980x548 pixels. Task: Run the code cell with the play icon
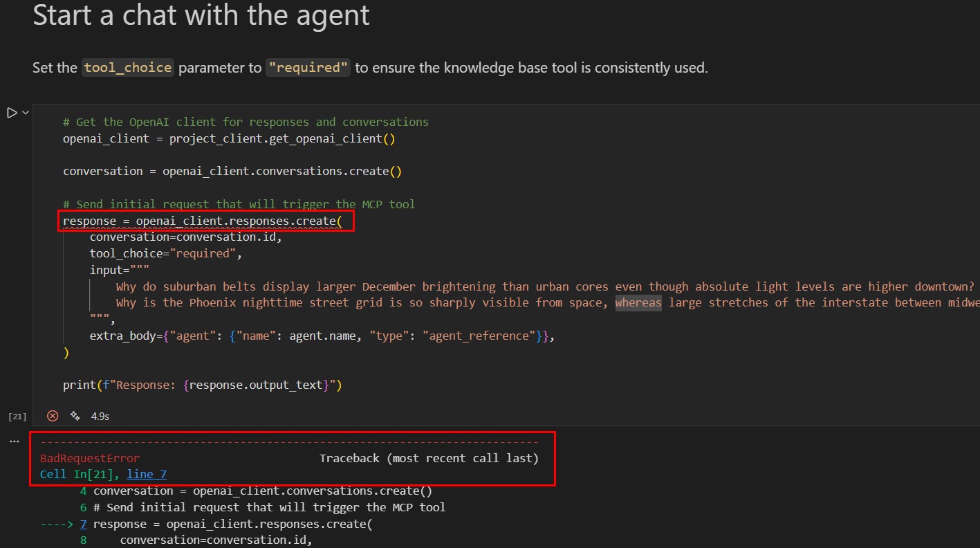12,113
